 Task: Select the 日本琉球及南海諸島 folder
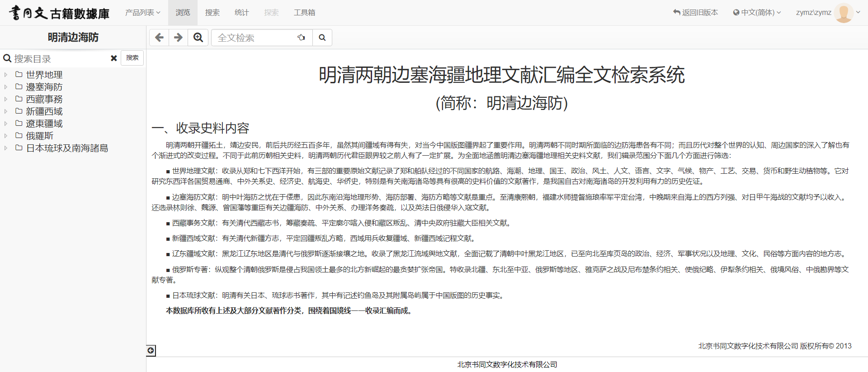(x=67, y=148)
